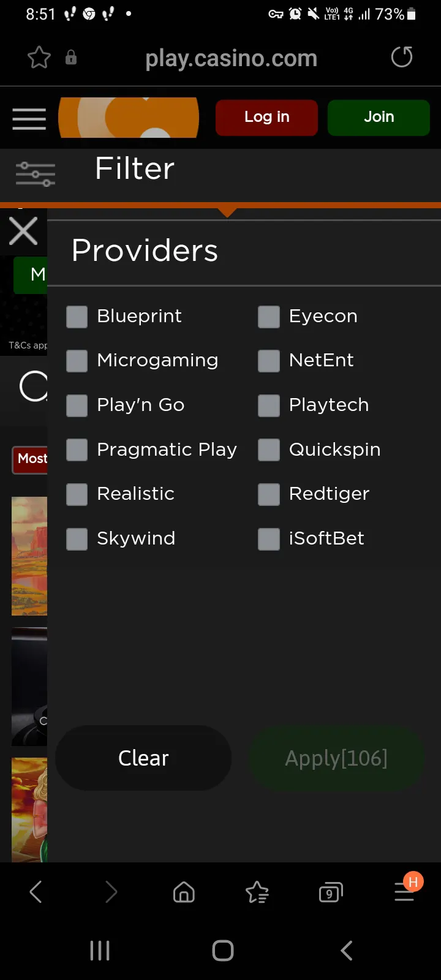Image resolution: width=441 pixels, height=980 pixels.
Task: Check the Skywind provider checkbox
Action: coord(77,539)
